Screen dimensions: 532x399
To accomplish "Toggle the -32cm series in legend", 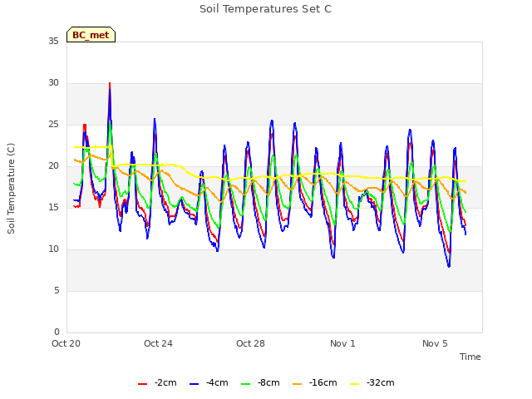I will pyautogui.click(x=372, y=383).
